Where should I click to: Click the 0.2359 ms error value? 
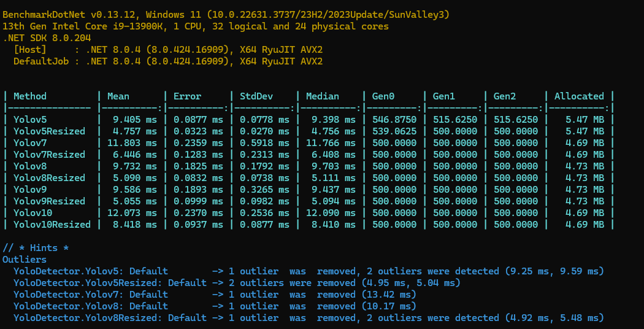198,142
